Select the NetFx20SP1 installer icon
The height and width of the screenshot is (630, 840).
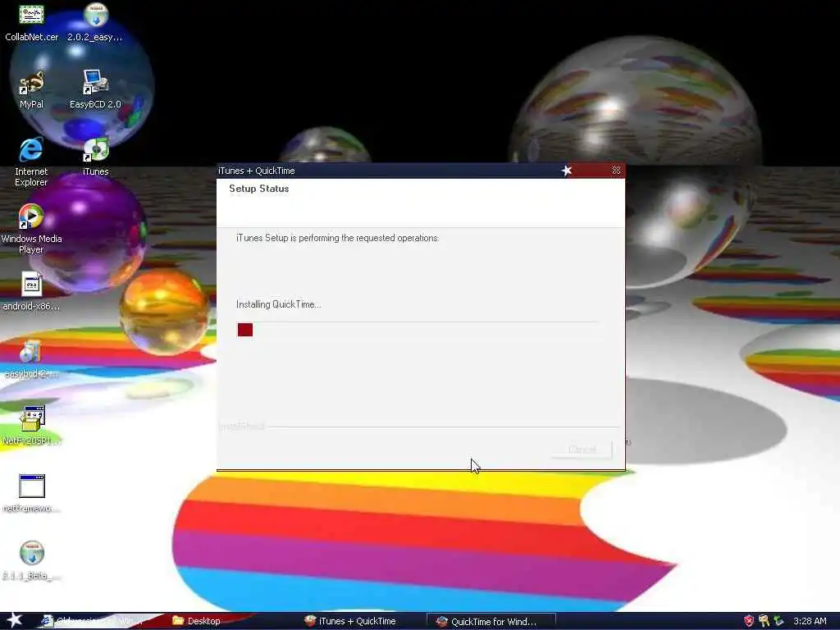coord(32,418)
